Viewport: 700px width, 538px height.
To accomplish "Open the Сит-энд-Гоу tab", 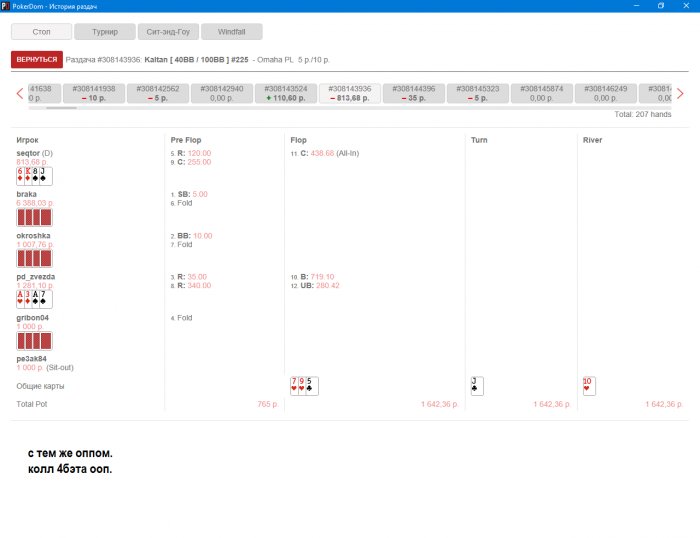I will (x=168, y=32).
